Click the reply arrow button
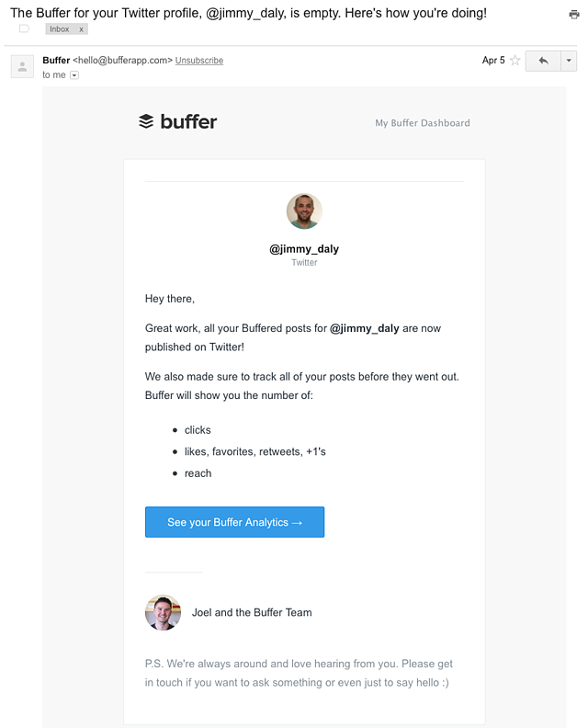The image size is (588, 728). pos(543,61)
